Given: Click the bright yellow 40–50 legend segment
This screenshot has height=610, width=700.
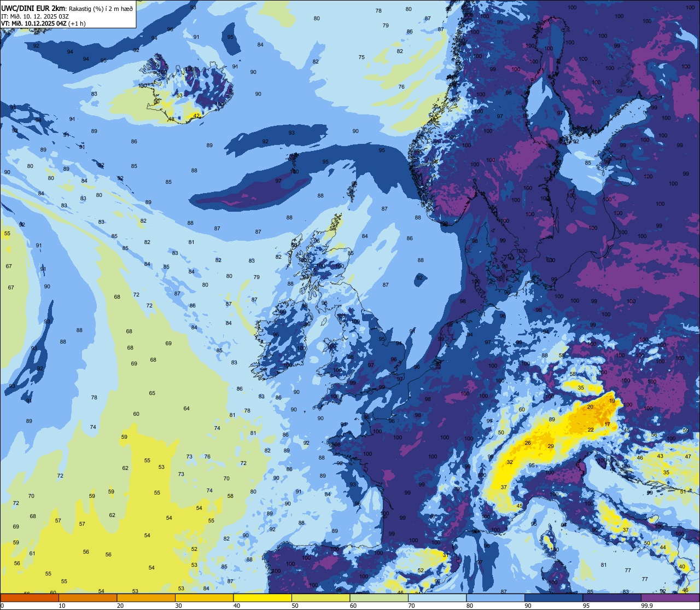Looking at the screenshot, I should pos(262,597).
